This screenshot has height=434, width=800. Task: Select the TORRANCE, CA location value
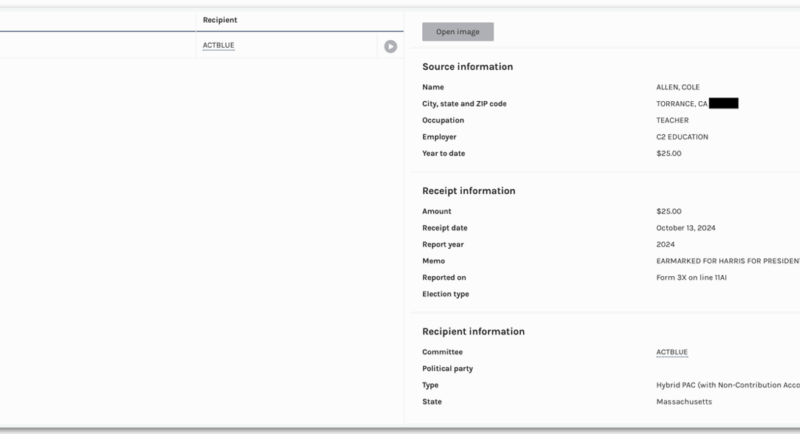pyautogui.click(x=682, y=104)
